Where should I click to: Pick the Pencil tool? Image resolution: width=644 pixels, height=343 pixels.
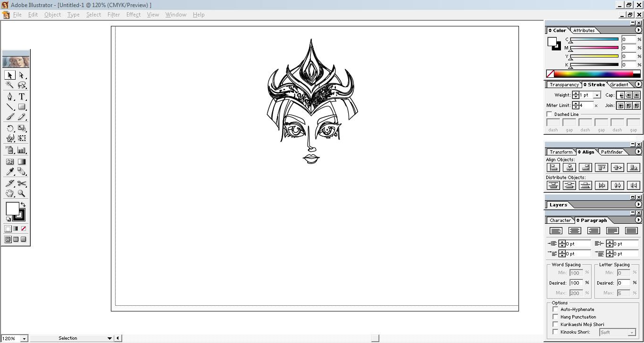tap(22, 117)
